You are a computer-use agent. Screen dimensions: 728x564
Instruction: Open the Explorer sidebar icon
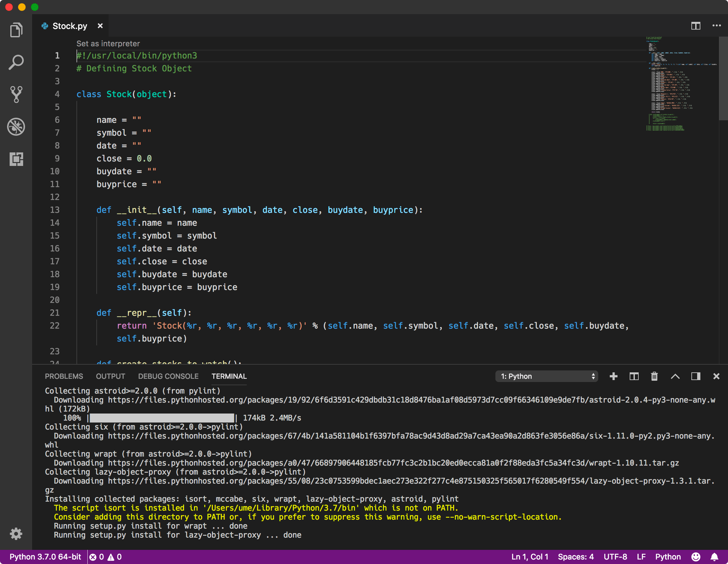pyautogui.click(x=16, y=30)
